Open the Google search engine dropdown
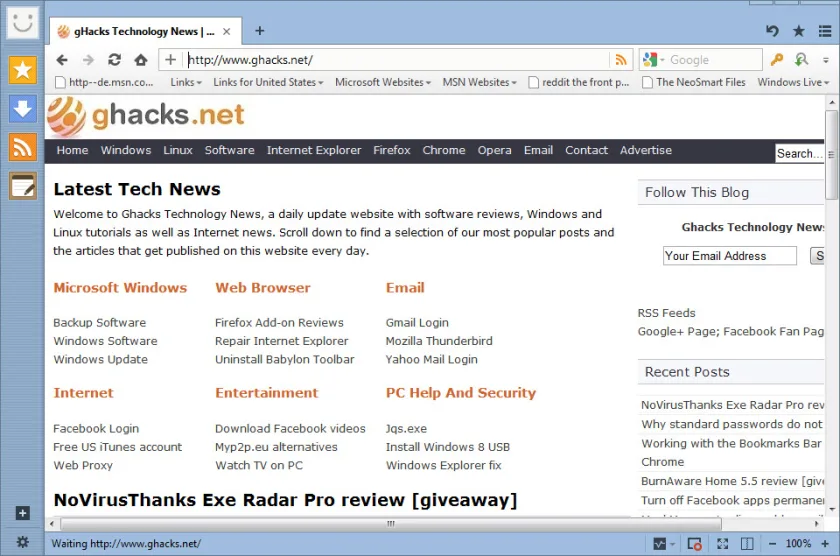Screen dimensions: 840x556 pyautogui.click(x=654, y=60)
